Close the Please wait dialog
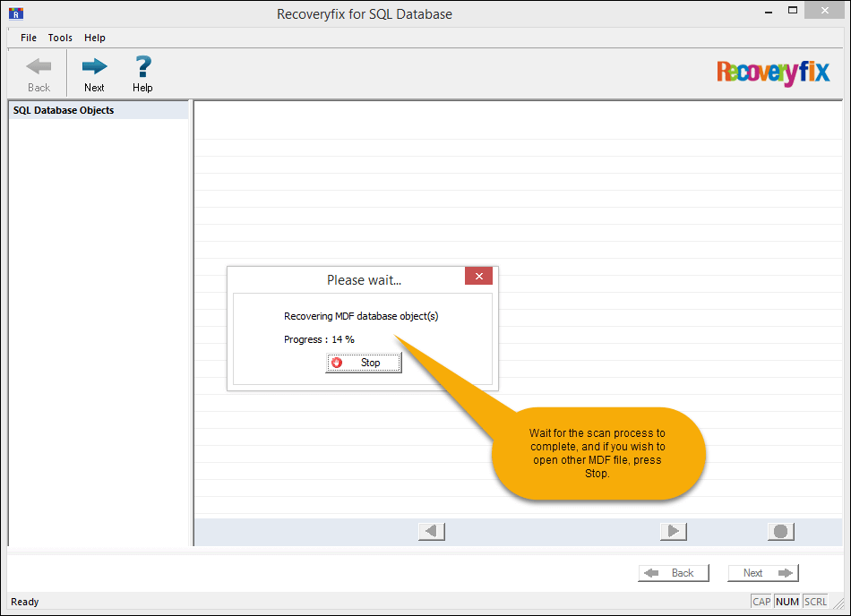Image resolution: width=851 pixels, height=616 pixels. coord(478,276)
